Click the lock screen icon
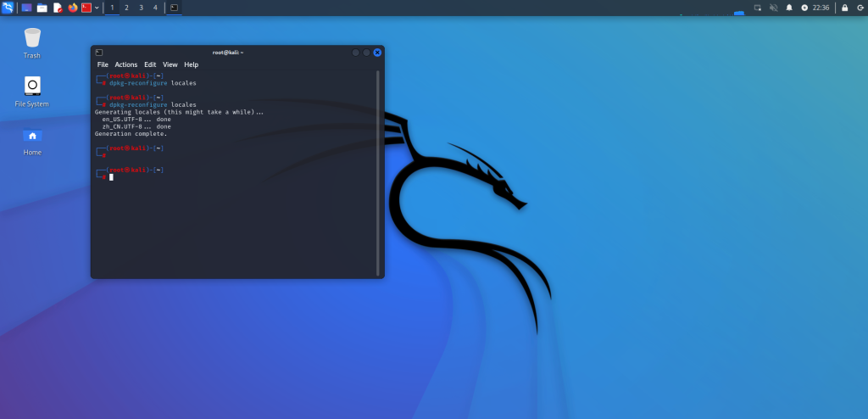This screenshot has height=419, width=868. 845,8
